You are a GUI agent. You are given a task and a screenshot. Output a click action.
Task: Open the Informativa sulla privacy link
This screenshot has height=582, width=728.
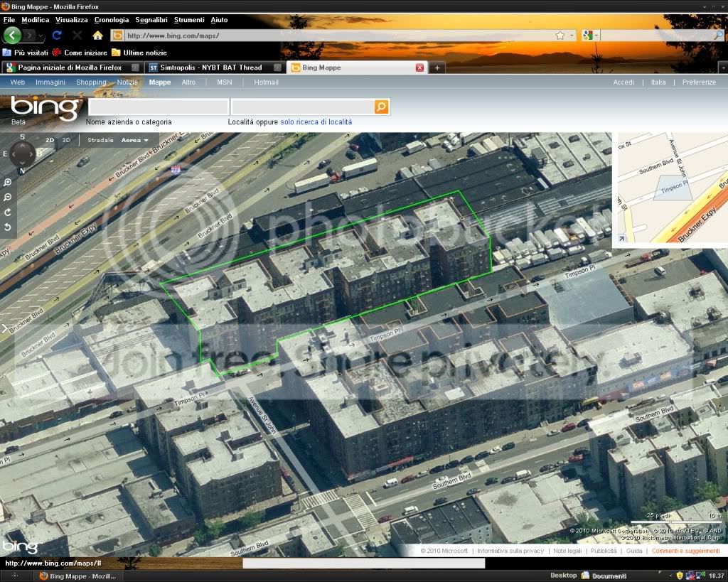pyautogui.click(x=510, y=551)
